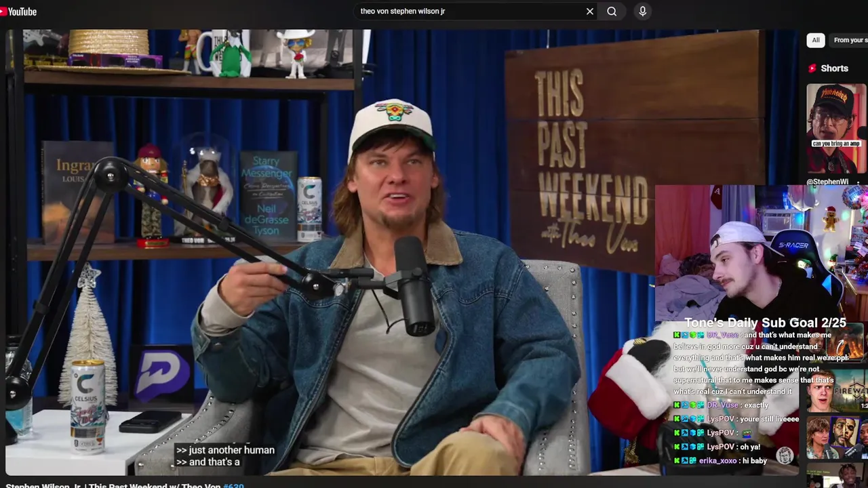This screenshot has width=868, height=488.
Task: Clear the search box with the X icon
Action: (590, 12)
